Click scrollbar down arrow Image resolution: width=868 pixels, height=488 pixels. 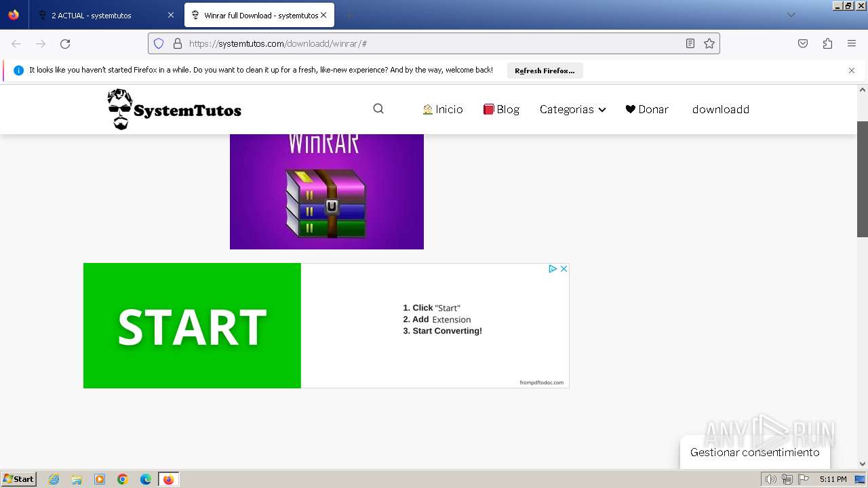pos(863,464)
